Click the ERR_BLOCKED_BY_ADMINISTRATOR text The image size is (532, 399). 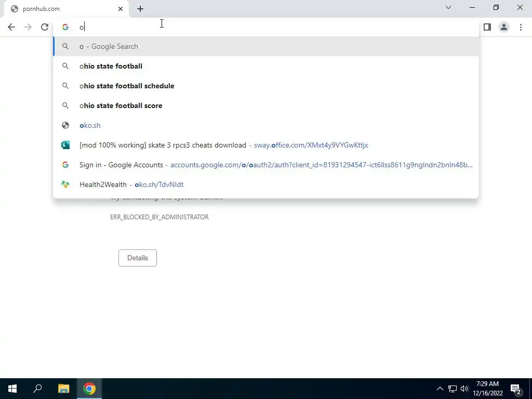[159, 217]
